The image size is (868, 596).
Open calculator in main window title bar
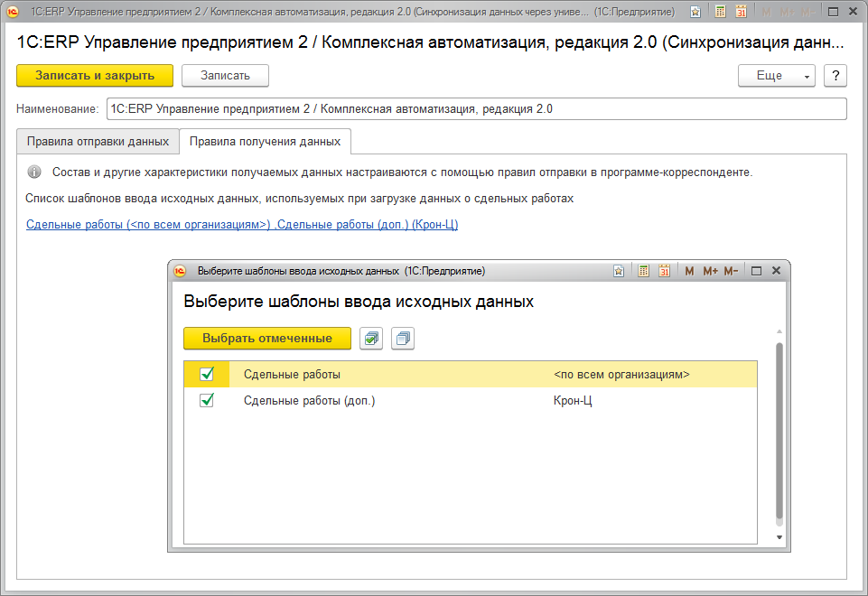[x=720, y=12]
